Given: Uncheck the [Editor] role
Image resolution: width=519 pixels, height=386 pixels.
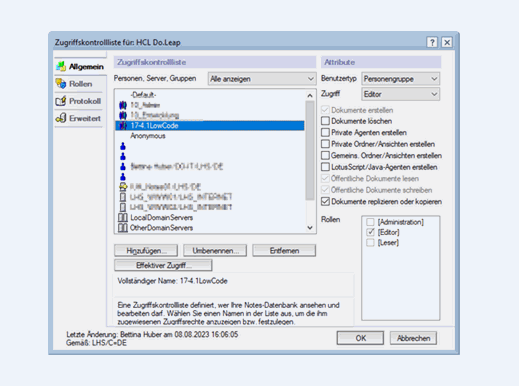Looking at the screenshot, I should click(370, 232).
